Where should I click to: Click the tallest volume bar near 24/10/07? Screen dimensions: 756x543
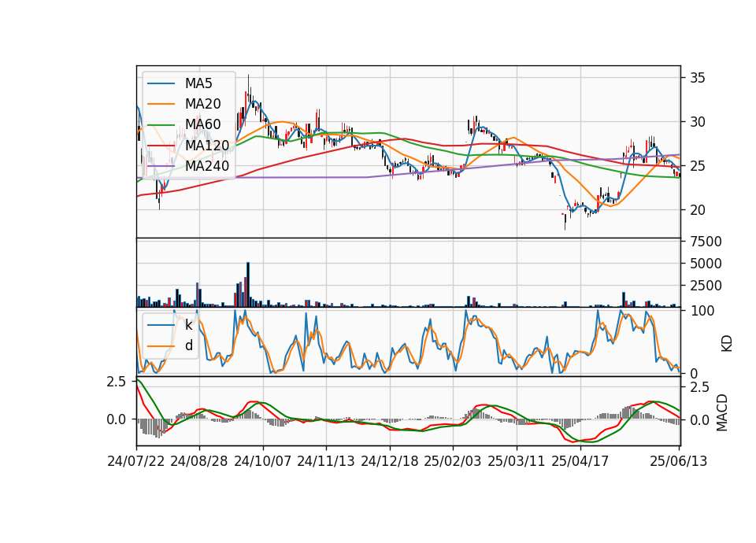[x=248, y=285]
